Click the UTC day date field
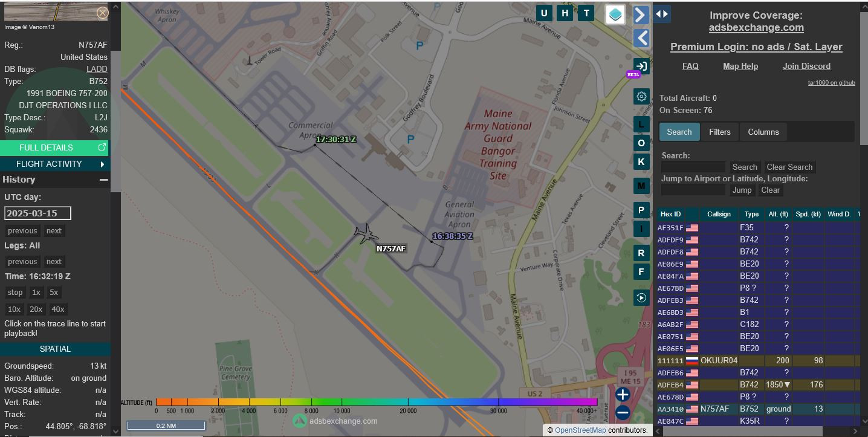This screenshot has height=437, width=868. [37, 213]
